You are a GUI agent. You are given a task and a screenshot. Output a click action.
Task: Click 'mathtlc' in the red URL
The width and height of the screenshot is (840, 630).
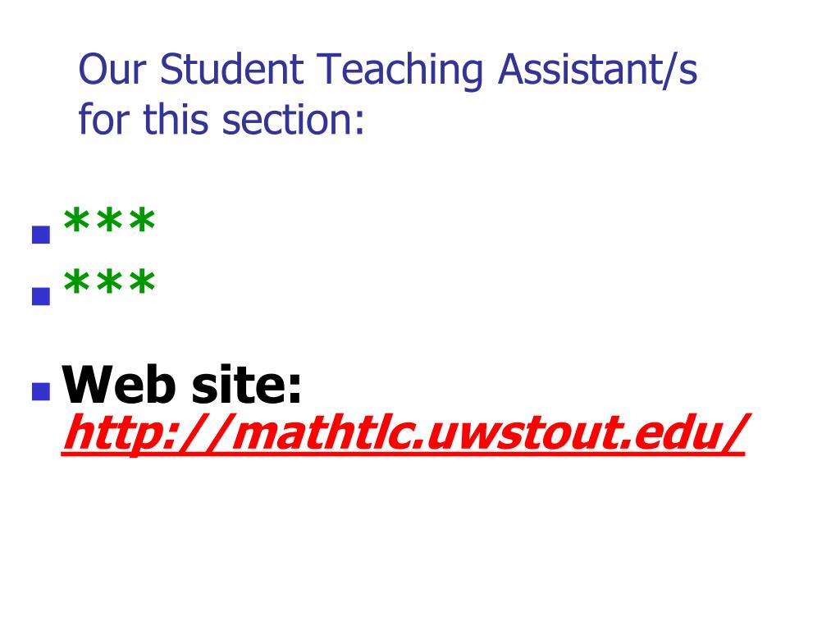pyautogui.click(x=326, y=433)
